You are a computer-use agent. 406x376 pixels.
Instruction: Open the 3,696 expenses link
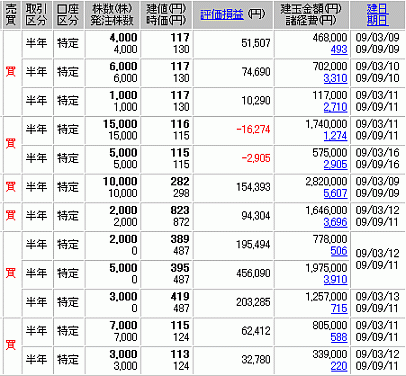coord(335,222)
